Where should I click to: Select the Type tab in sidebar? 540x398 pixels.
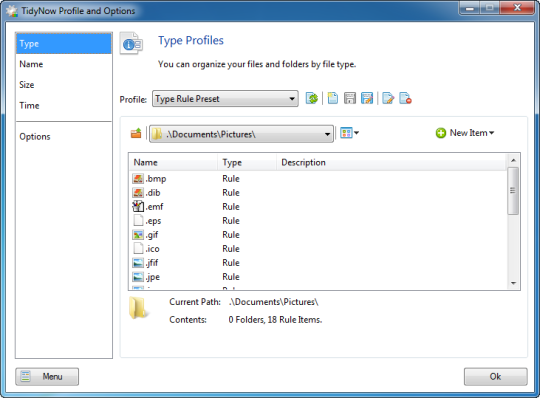[x=64, y=44]
